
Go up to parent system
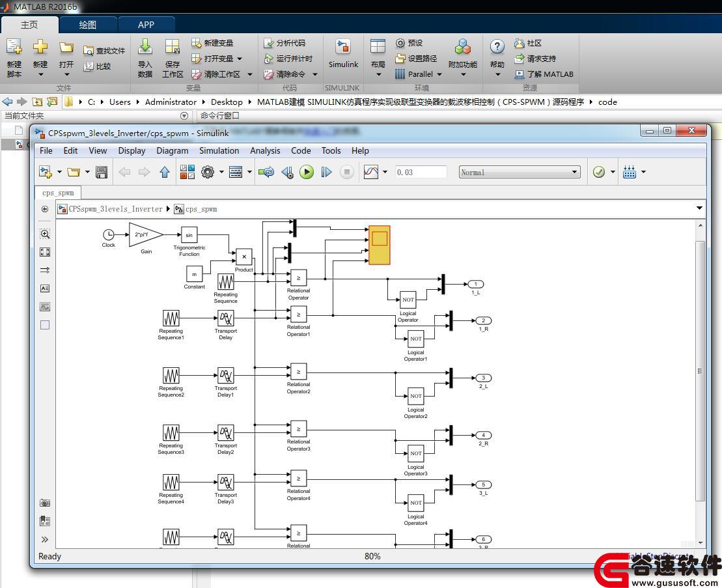click(164, 172)
